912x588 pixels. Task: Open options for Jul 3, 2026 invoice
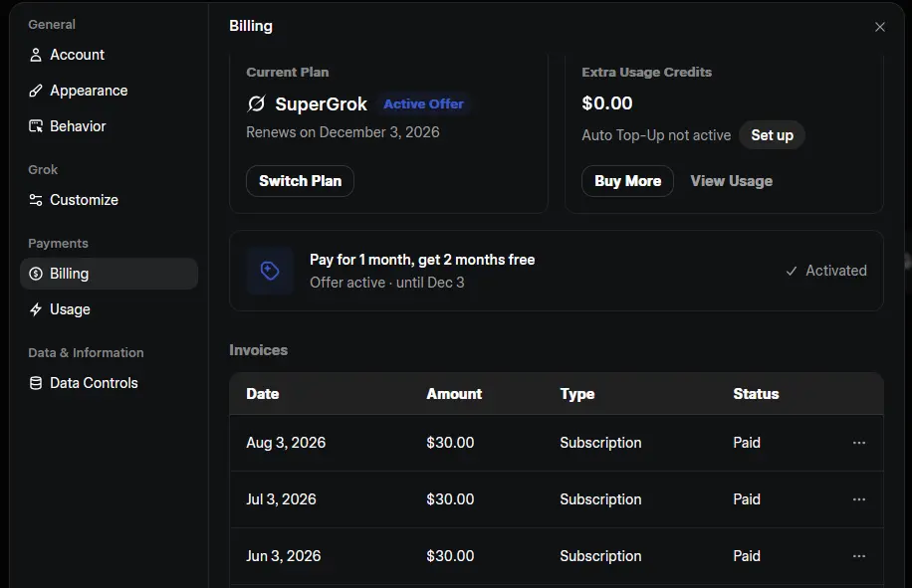[859, 499]
